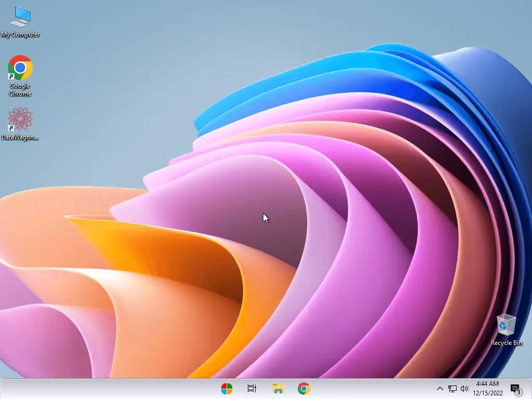
Task: Open Task View in taskbar
Action: pos(252,389)
